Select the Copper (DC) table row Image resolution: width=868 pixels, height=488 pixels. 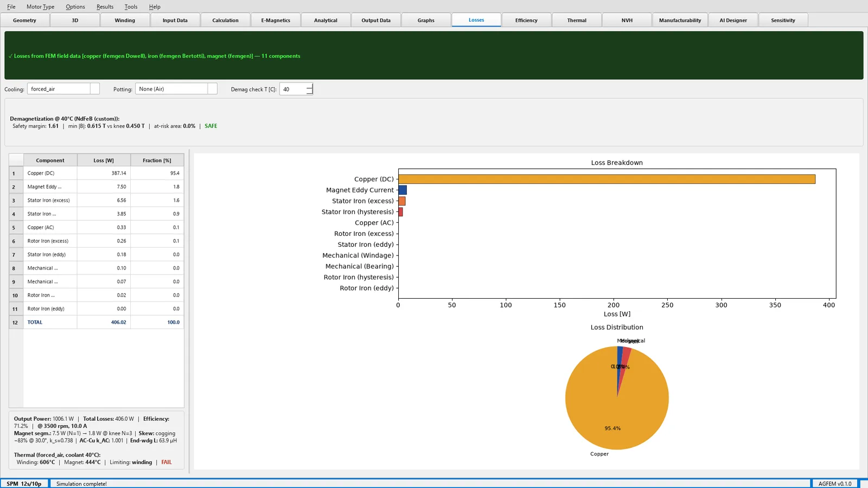[x=104, y=173]
